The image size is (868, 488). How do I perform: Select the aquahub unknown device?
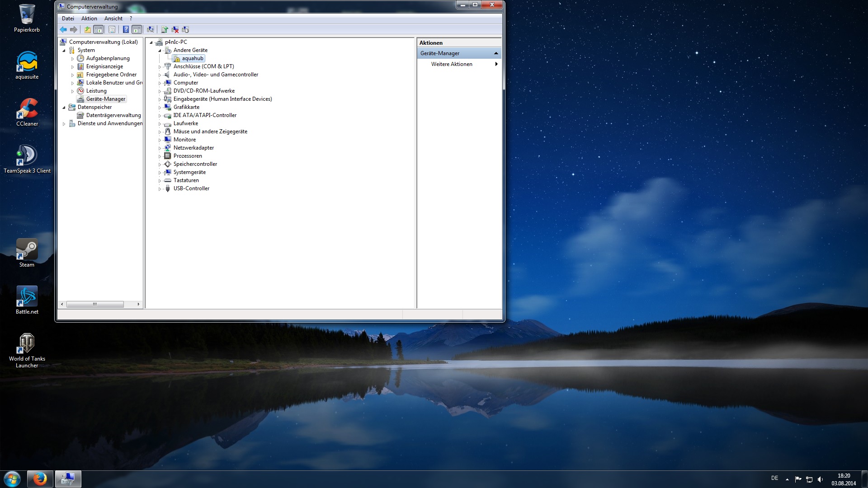(193, 58)
